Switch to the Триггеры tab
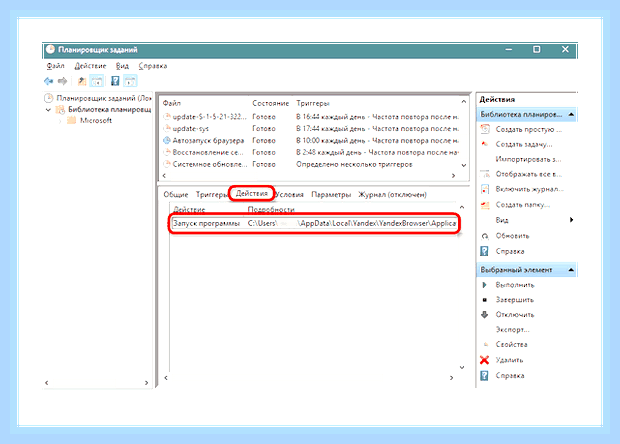This screenshot has height=444, width=620. pos(212,195)
